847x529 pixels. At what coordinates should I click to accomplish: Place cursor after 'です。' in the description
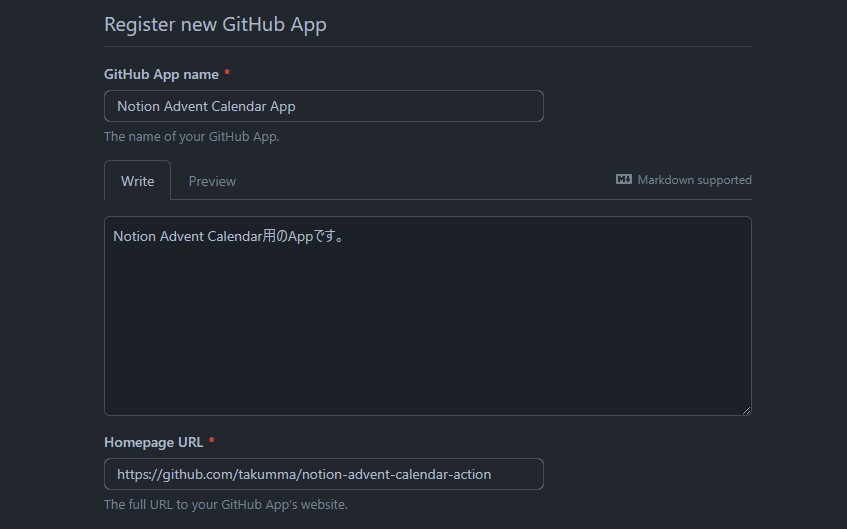coord(346,236)
